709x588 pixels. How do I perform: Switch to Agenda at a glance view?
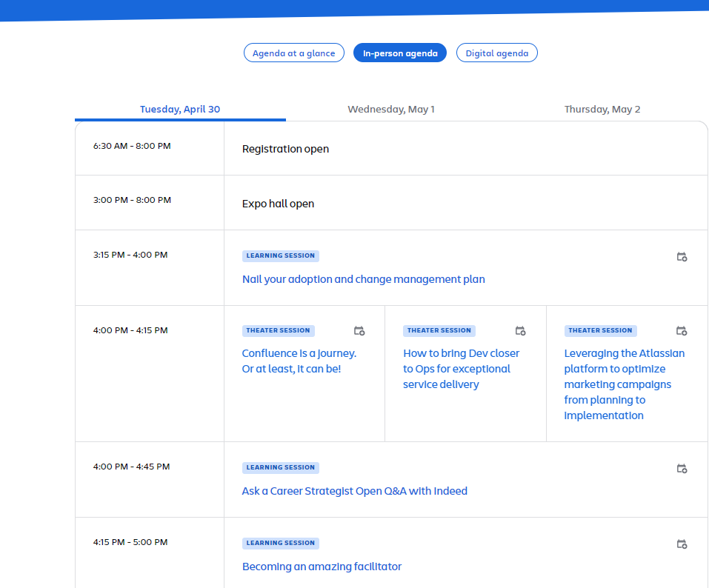click(294, 53)
